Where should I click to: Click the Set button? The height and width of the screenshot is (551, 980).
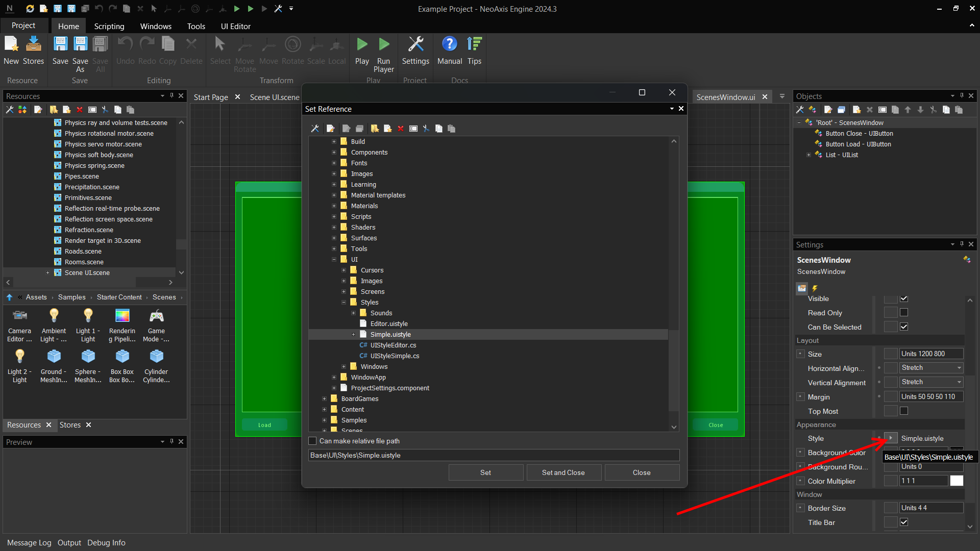(x=485, y=472)
